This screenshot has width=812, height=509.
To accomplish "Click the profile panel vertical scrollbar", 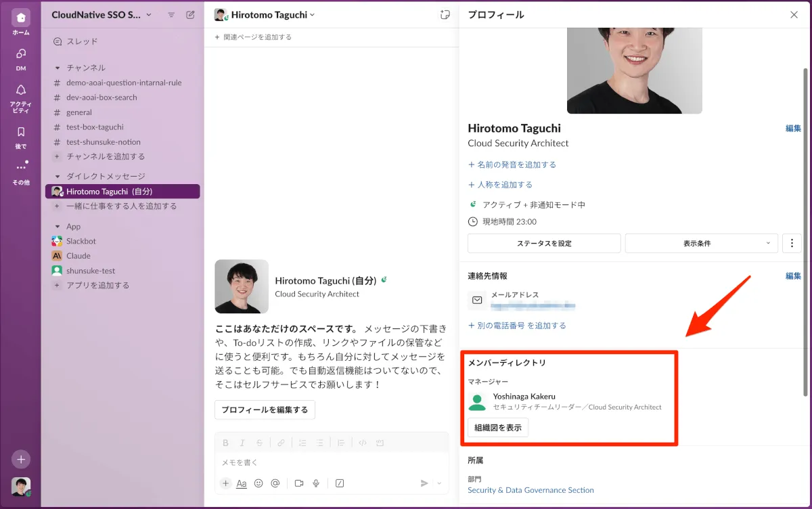I will 805,230.
